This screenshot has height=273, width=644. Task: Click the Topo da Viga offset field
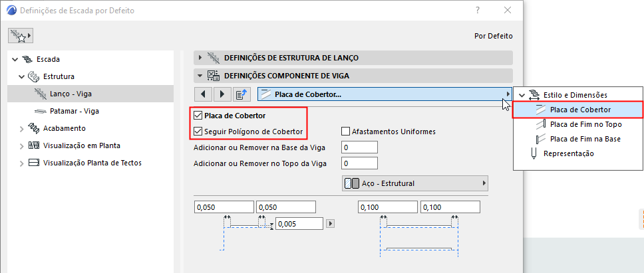(x=359, y=163)
